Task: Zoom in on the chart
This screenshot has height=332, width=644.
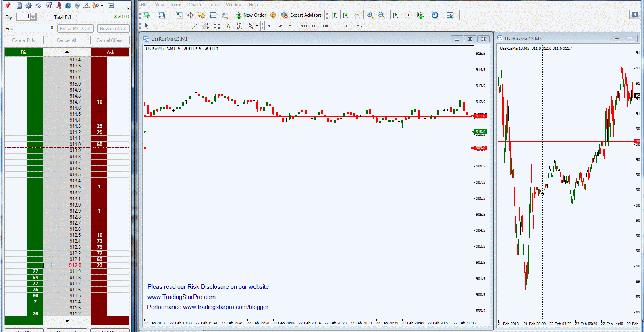Action: click(370, 15)
